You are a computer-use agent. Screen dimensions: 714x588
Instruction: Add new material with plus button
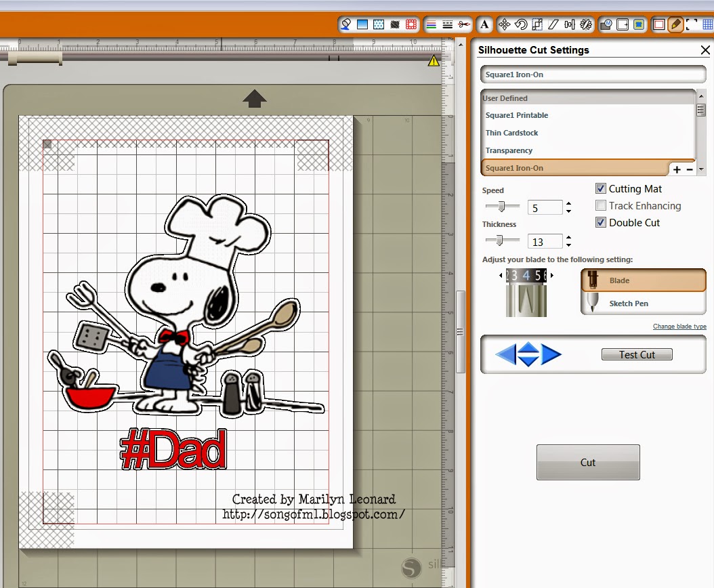click(x=677, y=169)
